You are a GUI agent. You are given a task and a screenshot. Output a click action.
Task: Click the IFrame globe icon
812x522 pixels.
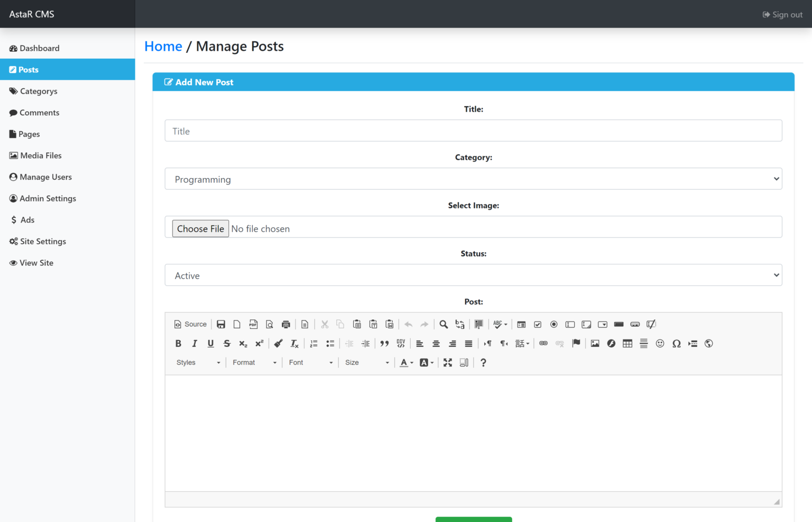coord(709,344)
